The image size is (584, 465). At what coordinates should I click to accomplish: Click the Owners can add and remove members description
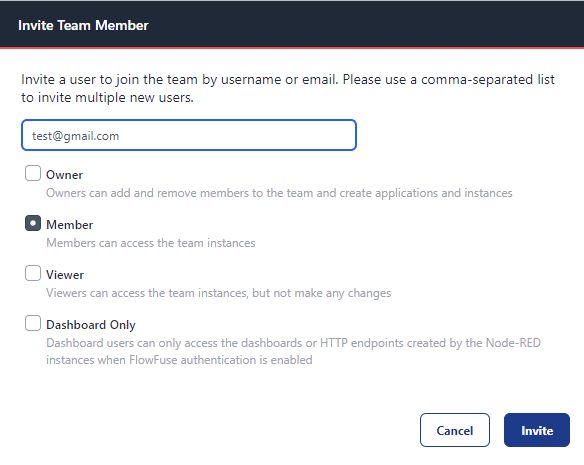(x=279, y=193)
